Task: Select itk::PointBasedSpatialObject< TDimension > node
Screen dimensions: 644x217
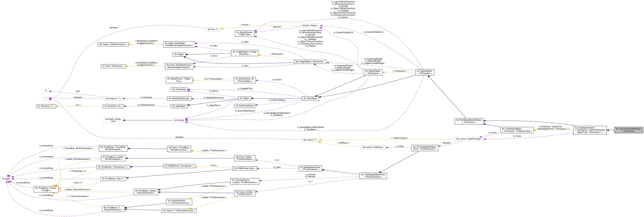Action: pyautogui.click(x=469, y=121)
